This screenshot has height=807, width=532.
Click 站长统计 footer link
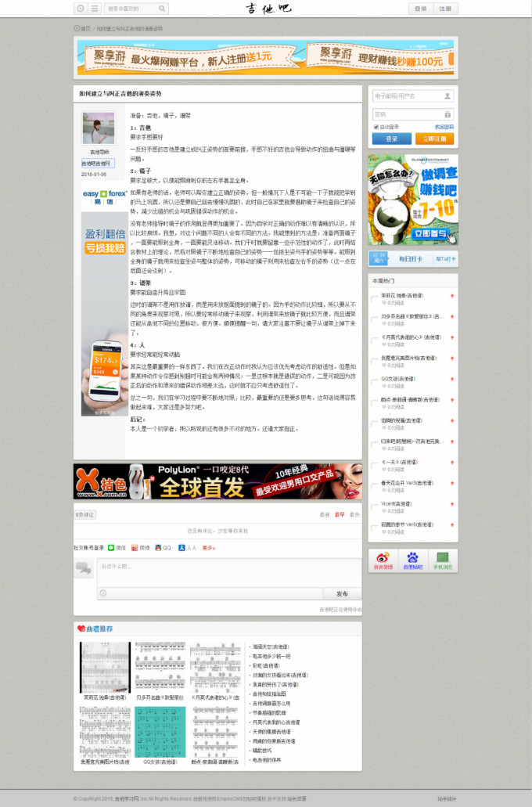coord(447,798)
